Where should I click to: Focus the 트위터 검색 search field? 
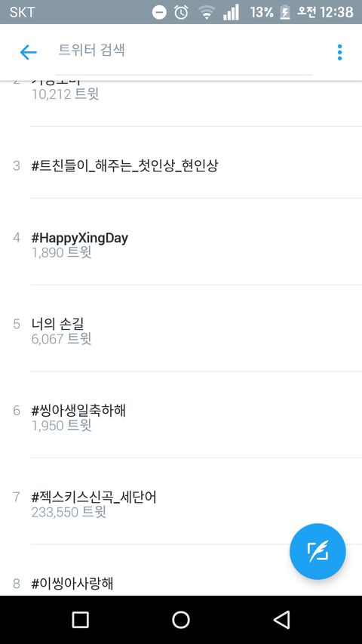tap(184, 52)
